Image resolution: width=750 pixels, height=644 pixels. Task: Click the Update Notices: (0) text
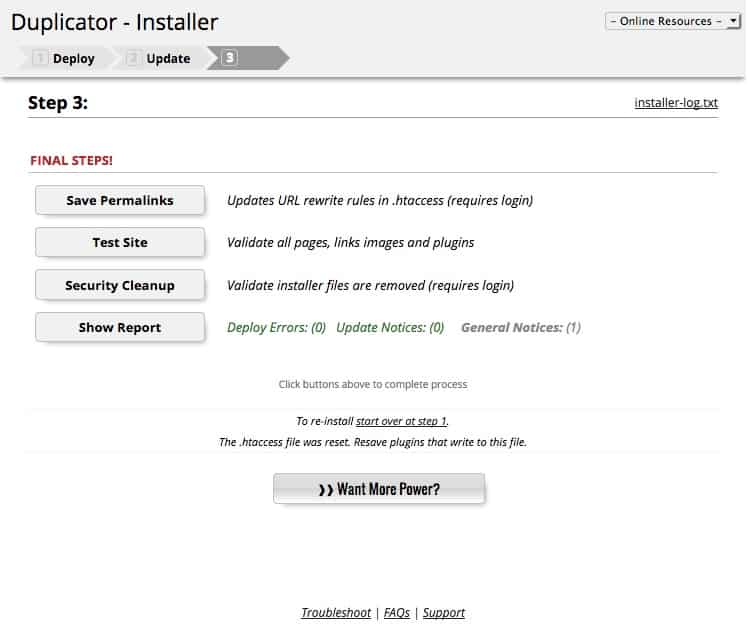(390, 327)
